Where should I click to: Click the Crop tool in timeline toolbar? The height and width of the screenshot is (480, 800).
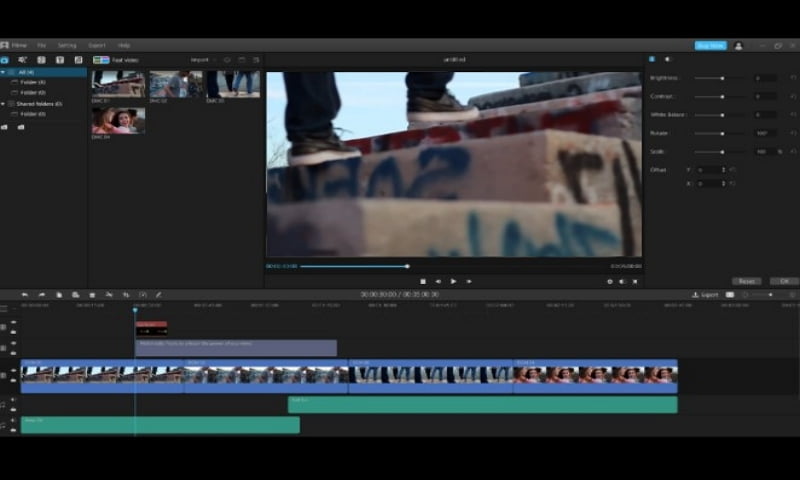126,295
